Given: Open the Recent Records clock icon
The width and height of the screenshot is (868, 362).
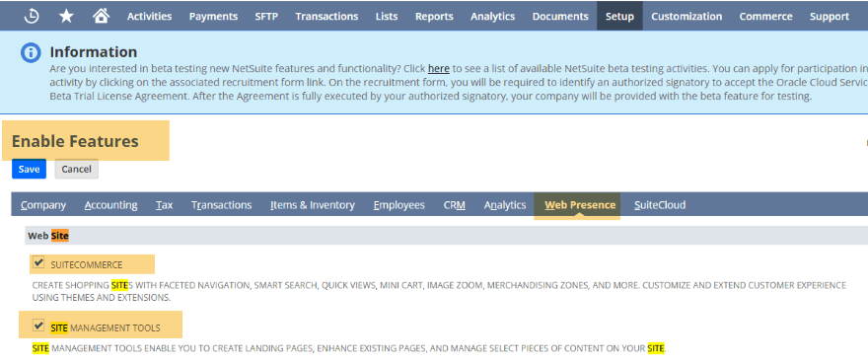Looking at the screenshot, I should 32,16.
